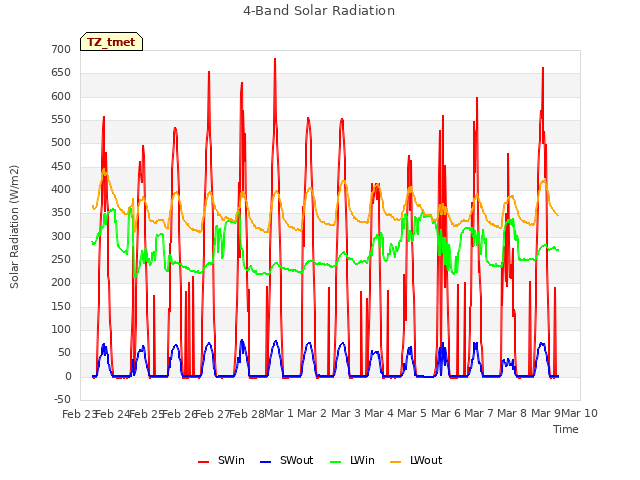Toggle the SWout legend entry
Image resolution: width=640 pixels, height=480 pixels.
[287, 460]
